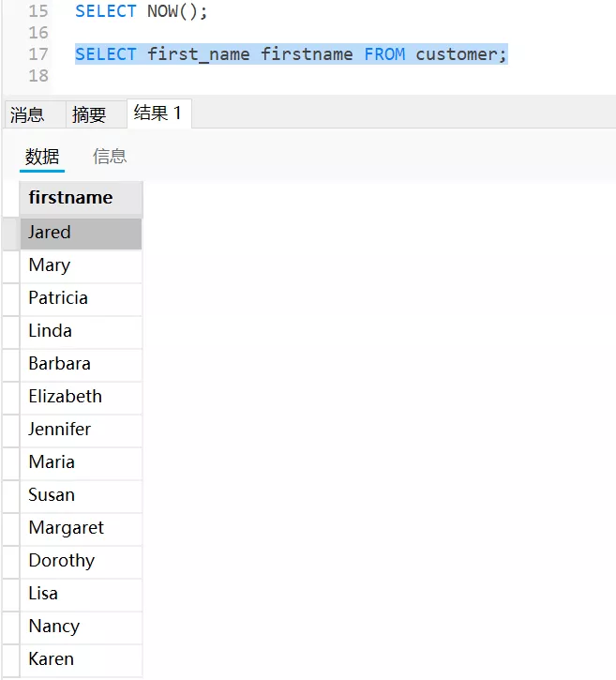Click the highlighted SELECT first_name query line
The height and width of the screenshot is (680, 616).
[291, 54]
